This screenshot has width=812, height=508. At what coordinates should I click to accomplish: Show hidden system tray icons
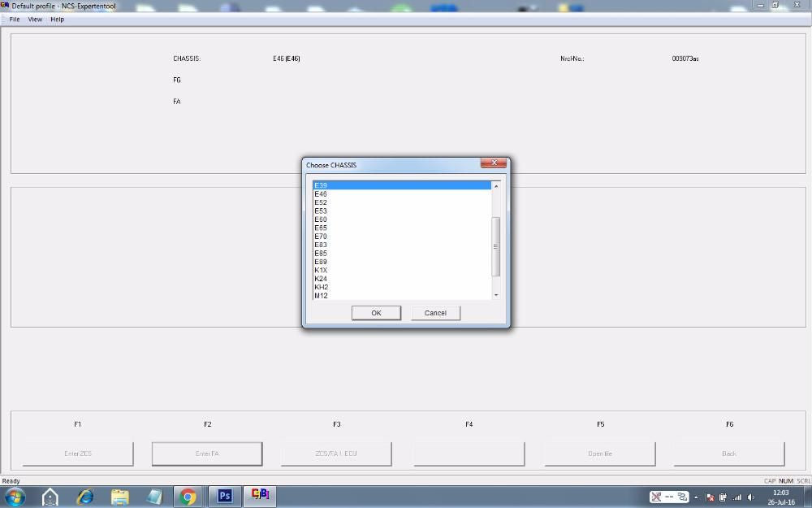(696, 497)
